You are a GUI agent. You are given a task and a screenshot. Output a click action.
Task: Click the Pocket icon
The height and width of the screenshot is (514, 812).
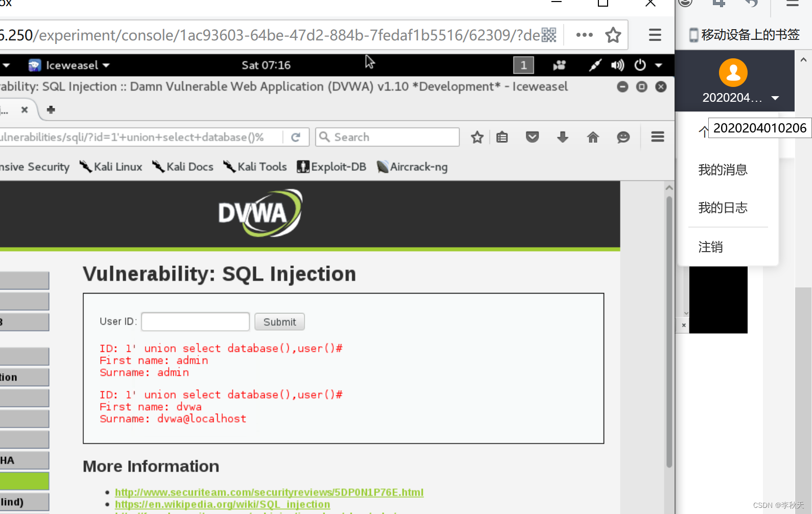tap(532, 137)
